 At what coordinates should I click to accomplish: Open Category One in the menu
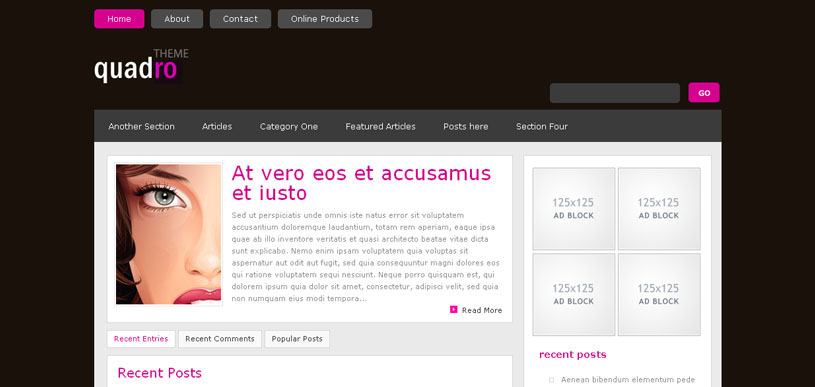(289, 126)
